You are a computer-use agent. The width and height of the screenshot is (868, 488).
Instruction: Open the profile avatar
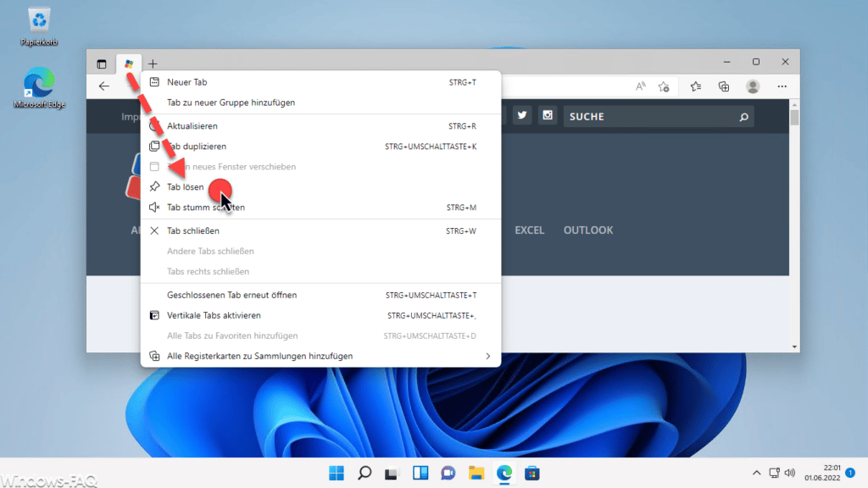point(753,86)
